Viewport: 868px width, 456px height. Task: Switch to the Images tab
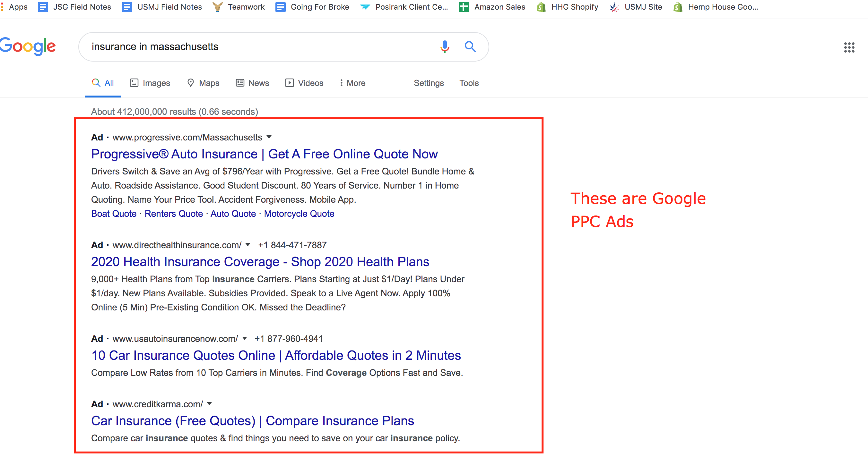150,83
